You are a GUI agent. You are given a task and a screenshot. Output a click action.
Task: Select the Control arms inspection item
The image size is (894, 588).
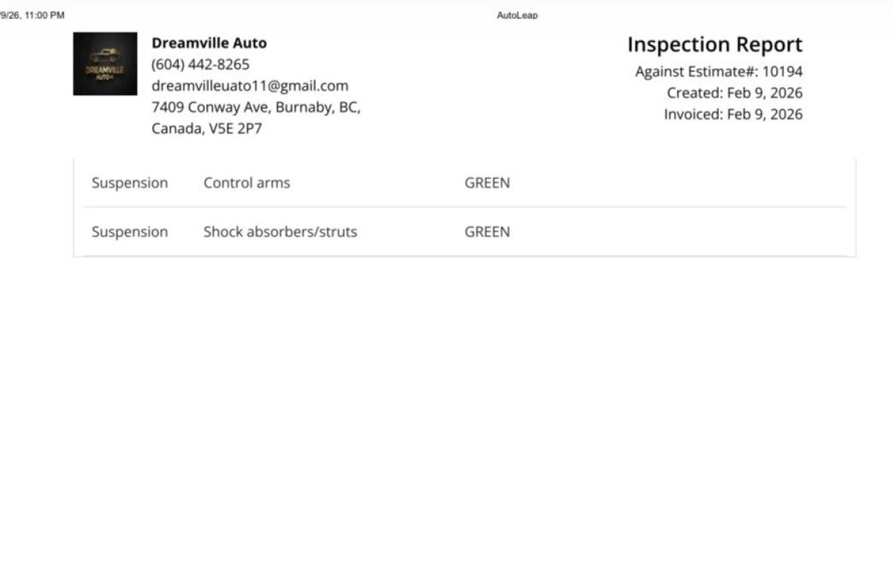247,183
